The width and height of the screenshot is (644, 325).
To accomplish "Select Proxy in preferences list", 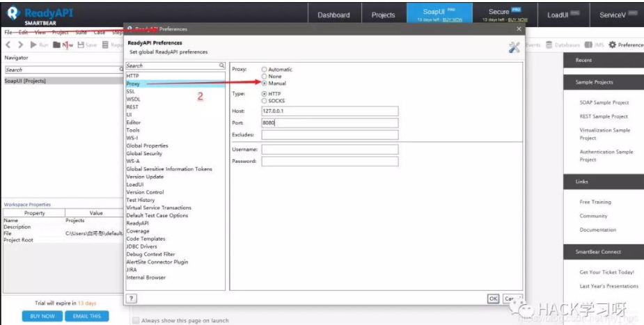I will (x=175, y=84).
